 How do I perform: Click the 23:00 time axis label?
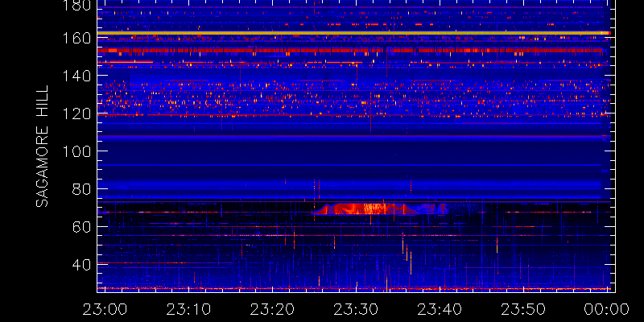pos(105,309)
